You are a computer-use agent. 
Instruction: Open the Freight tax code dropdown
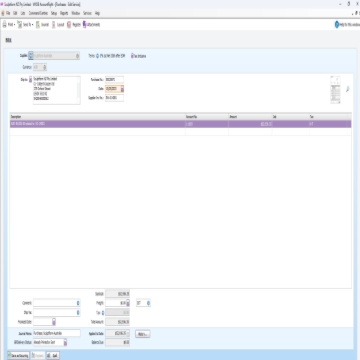(x=148, y=303)
